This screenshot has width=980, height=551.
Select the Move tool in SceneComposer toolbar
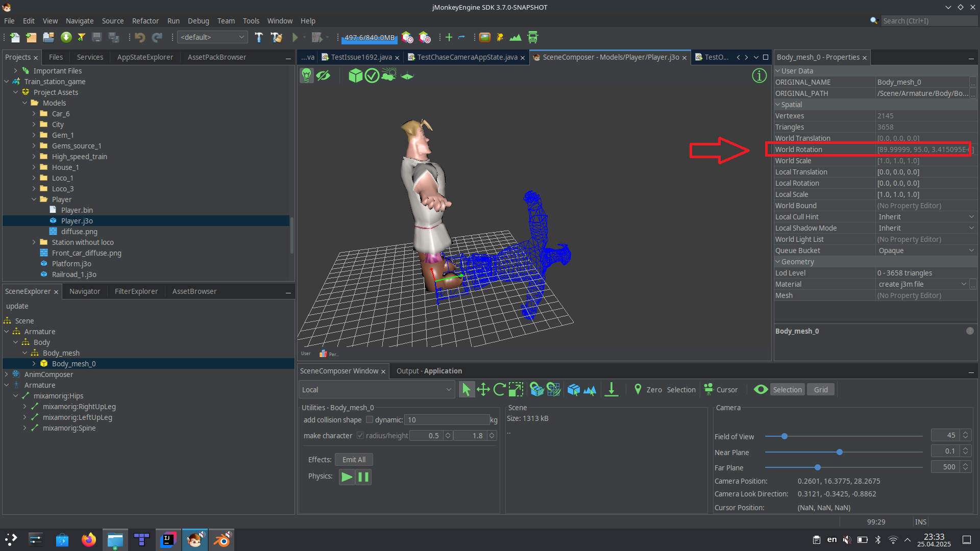[483, 390]
